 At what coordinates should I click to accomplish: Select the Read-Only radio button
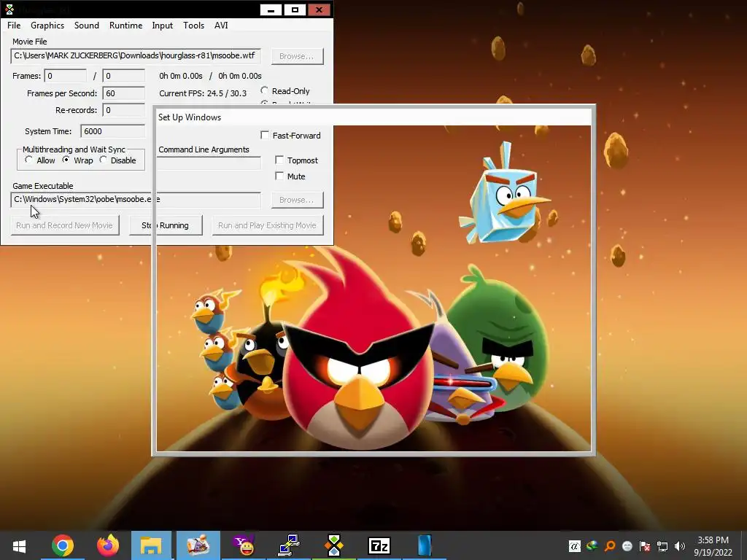click(x=285, y=91)
